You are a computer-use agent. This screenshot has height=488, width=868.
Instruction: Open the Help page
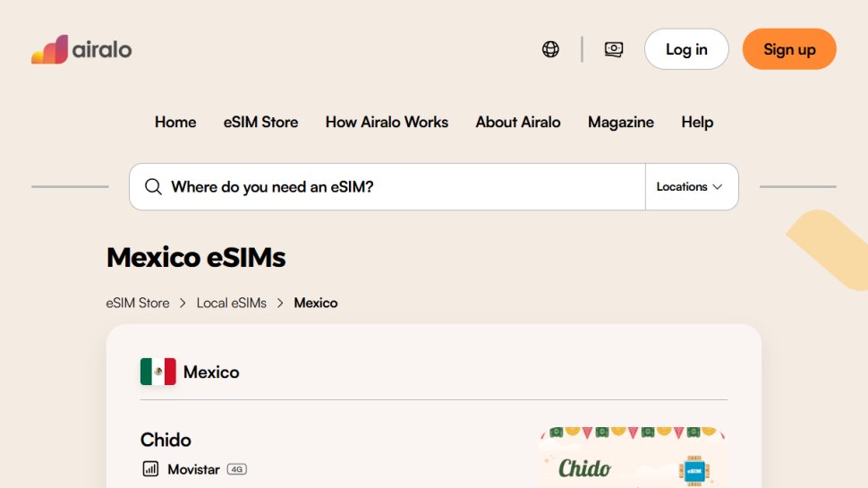(x=697, y=122)
